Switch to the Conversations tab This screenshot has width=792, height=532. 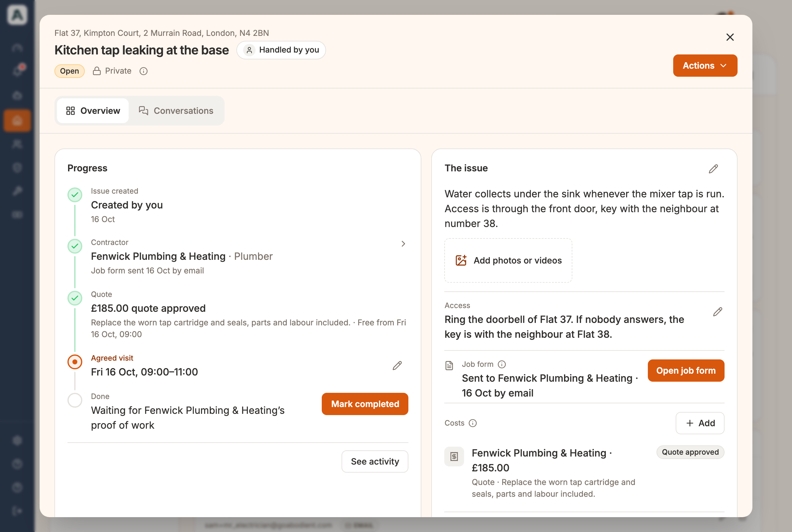[x=176, y=111]
